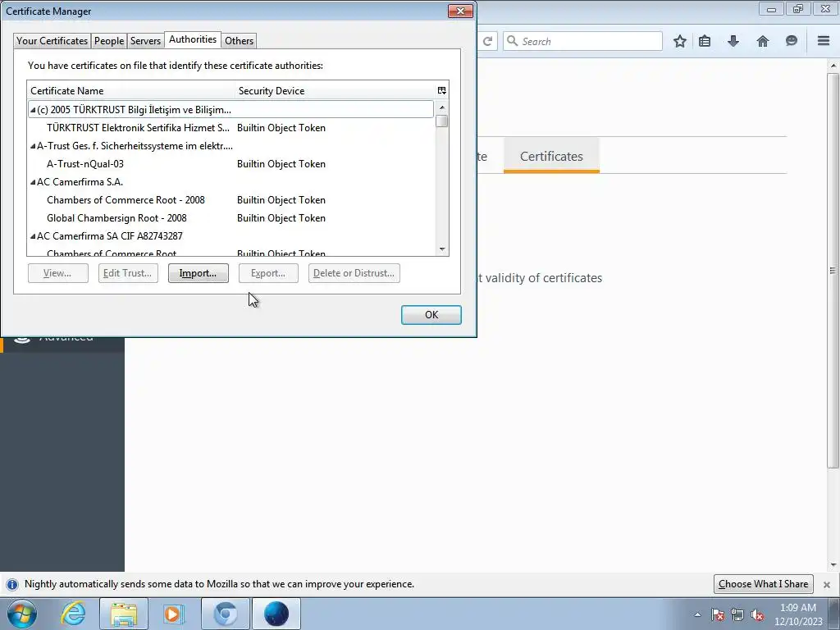Click the certificate list scroll up arrow
Screen dimensions: 840x630
point(442,107)
